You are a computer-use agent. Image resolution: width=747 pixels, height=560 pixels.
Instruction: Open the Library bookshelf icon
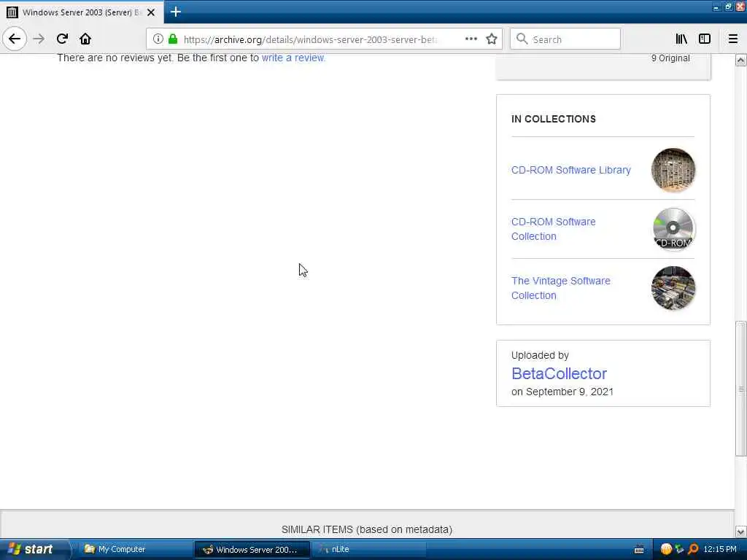[681, 39]
